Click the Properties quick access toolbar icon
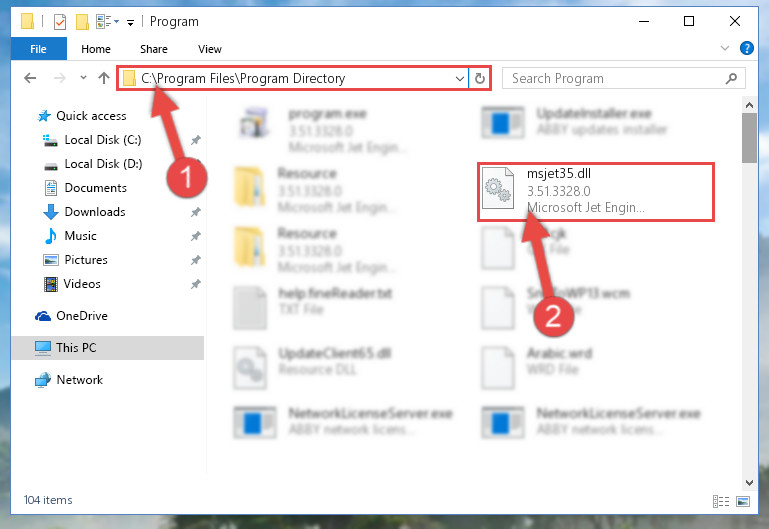The image size is (769, 529). tap(60, 22)
